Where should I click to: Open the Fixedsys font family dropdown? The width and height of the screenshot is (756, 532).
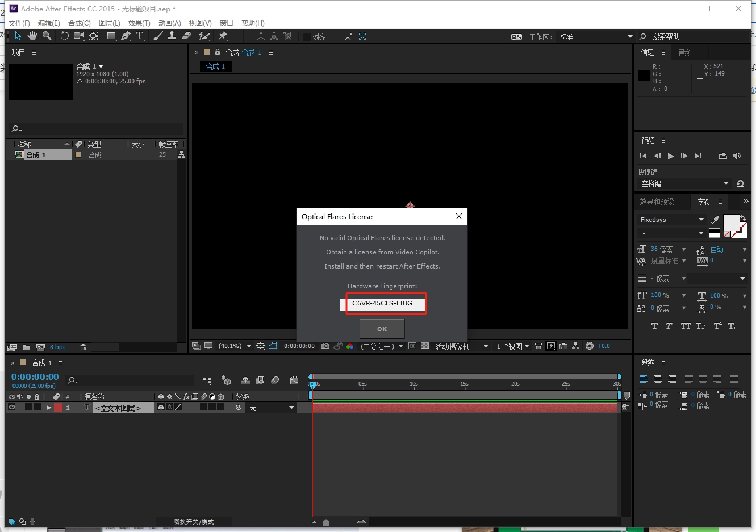click(x=701, y=220)
